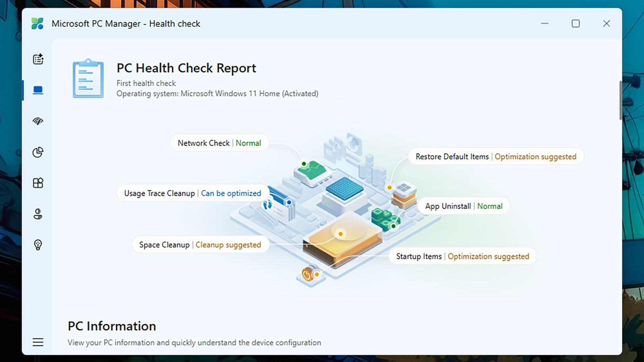Select the laptop Health check sidebar icon
Screen dimensions: 644x362
pyautogui.click(x=38, y=90)
